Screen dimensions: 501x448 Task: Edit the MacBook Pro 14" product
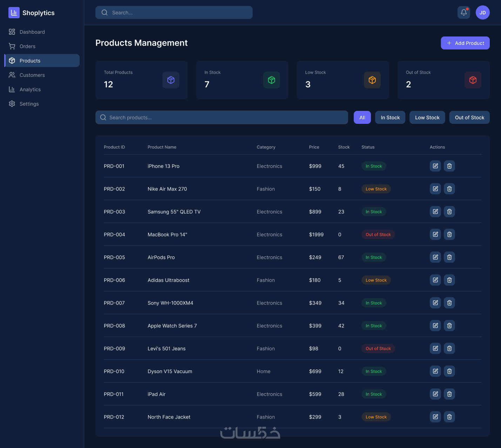point(435,234)
